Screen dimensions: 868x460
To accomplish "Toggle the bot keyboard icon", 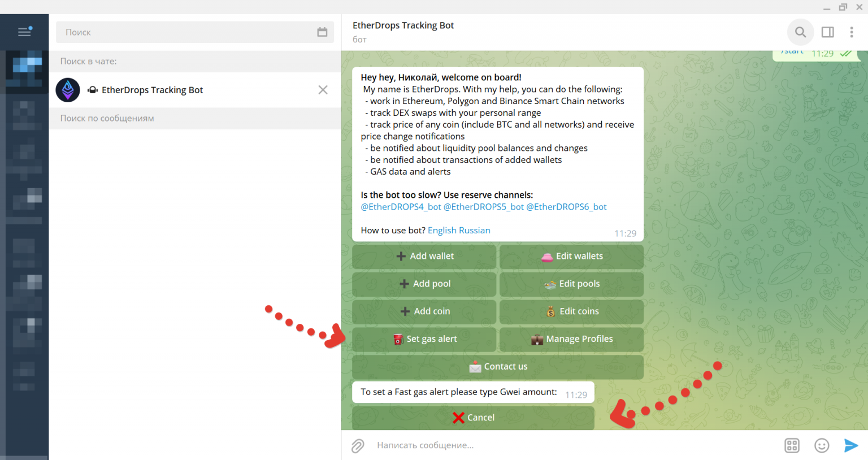I will (x=792, y=446).
